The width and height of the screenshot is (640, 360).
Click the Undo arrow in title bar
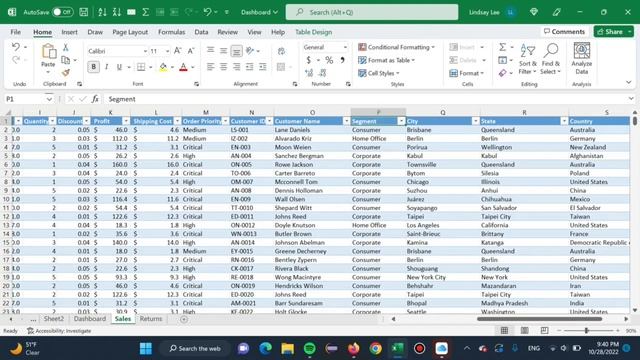coord(207,12)
